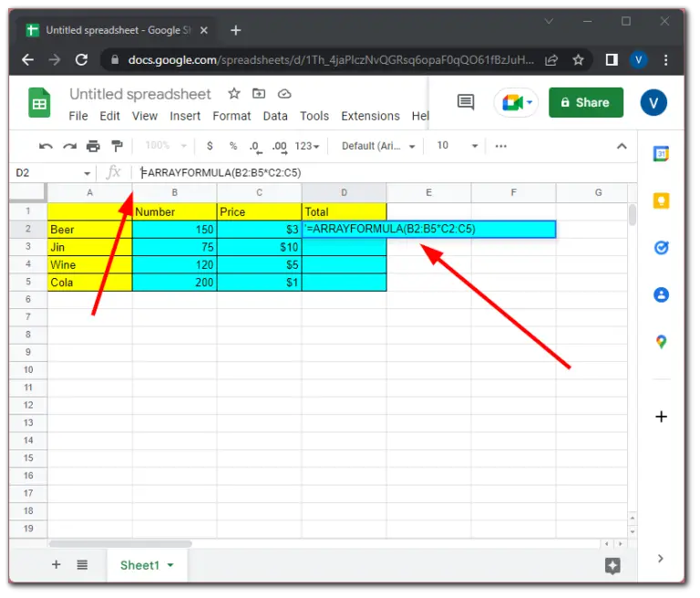Open the Data menu
Screen dimensions: 700x598
click(276, 116)
